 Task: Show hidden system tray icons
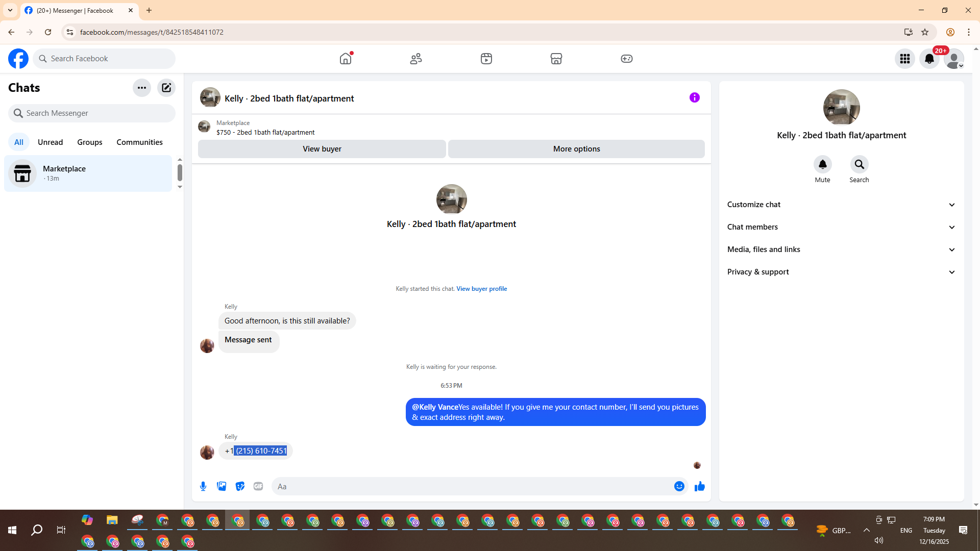click(x=867, y=531)
